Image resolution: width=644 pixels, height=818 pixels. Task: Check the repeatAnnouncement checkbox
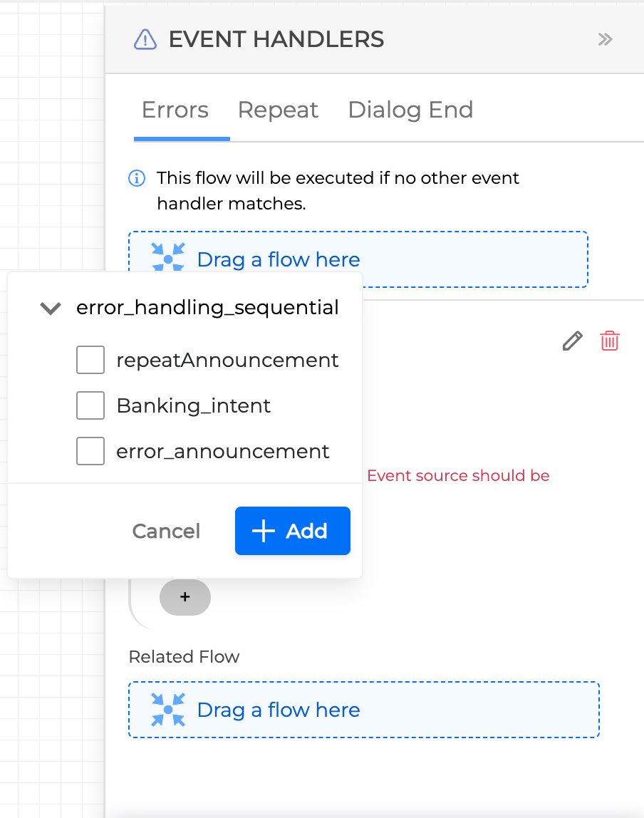click(90, 360)
